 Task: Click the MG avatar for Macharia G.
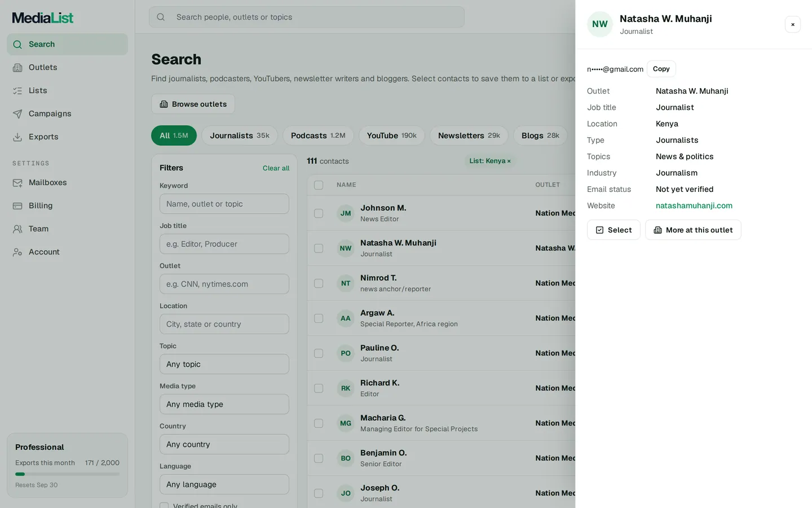coord(346,423)
